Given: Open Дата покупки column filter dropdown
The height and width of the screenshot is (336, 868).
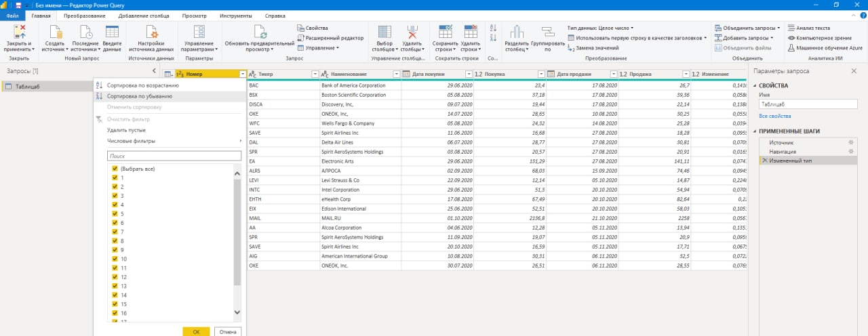Looking at the screenshot, I should click(x=469, y=74).
